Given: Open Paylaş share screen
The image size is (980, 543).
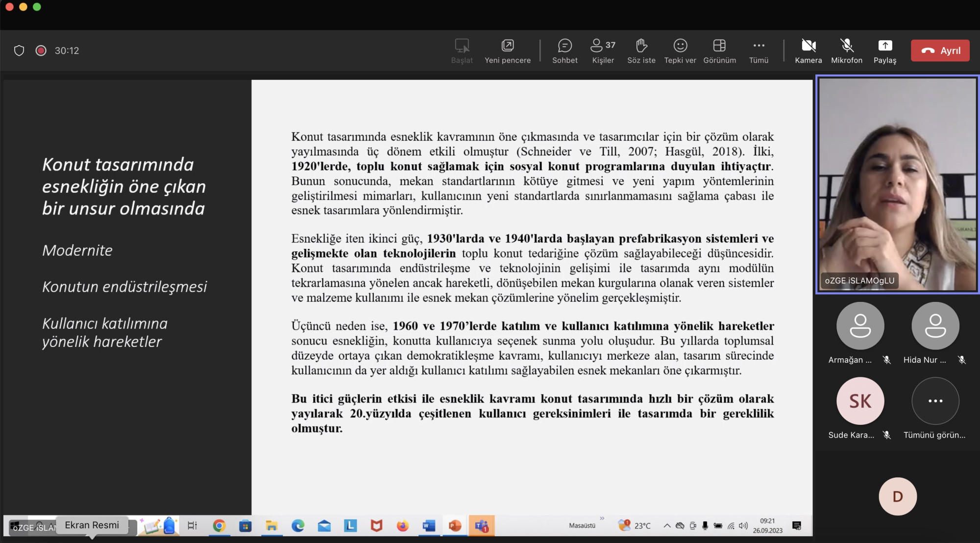Looking at the screenshot, I should click(884, 51).
